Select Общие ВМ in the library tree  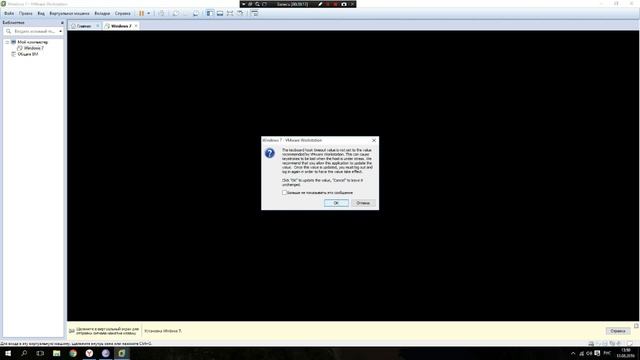[x=28, y=54]
